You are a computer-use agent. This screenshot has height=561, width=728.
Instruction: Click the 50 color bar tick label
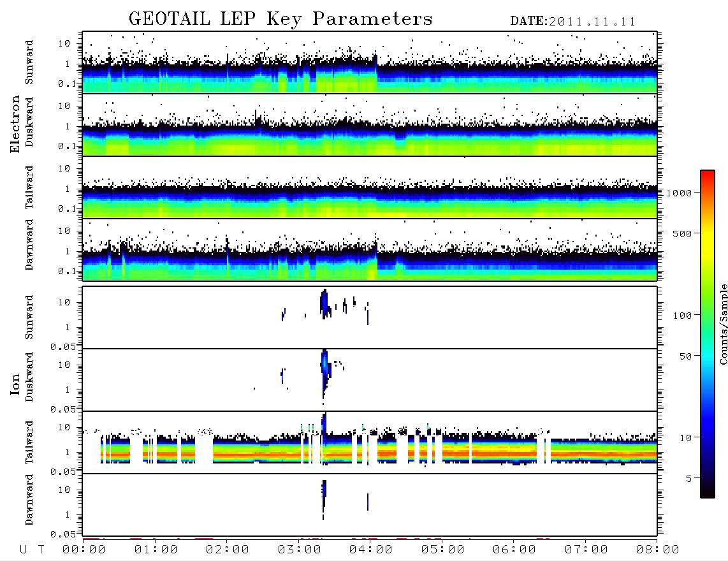tap(685, 356)
